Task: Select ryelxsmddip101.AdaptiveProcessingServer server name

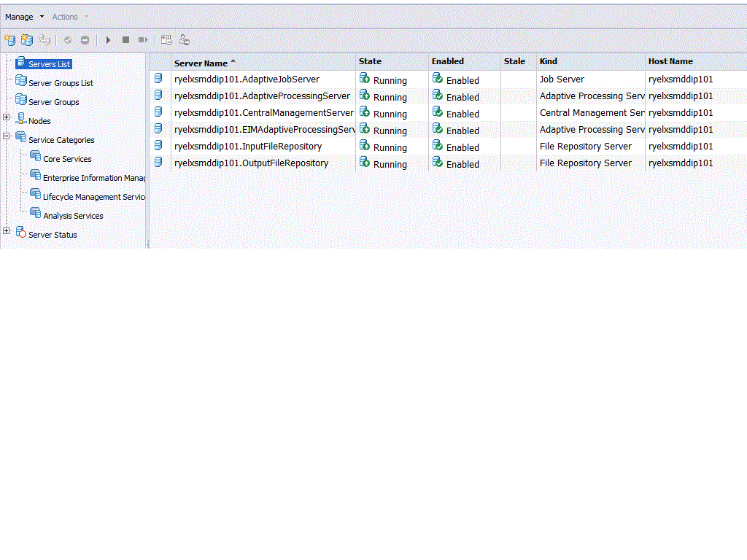Action: (x=262, y=96)
